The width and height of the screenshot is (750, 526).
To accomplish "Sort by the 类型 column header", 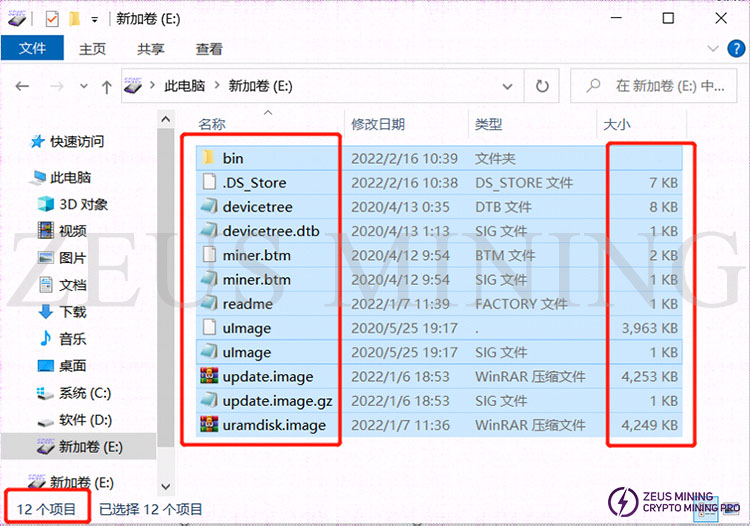I will (488, 124).
